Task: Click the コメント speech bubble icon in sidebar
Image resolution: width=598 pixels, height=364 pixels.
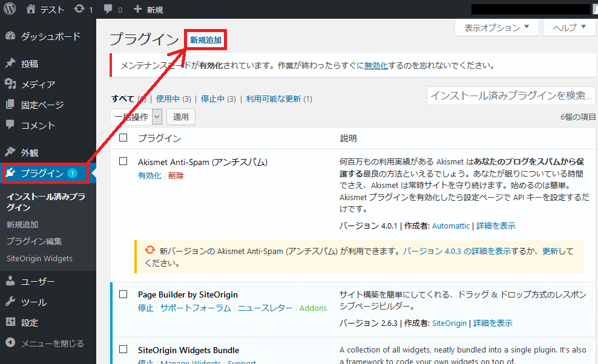Action: coord(10,125)
